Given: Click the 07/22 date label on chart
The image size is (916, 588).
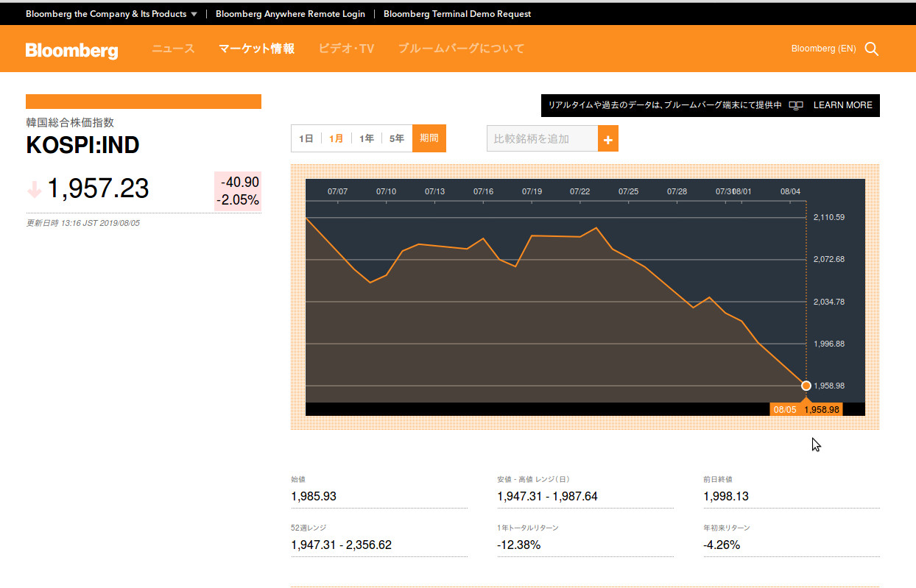Looking at the screenshot, I should 580,191.
